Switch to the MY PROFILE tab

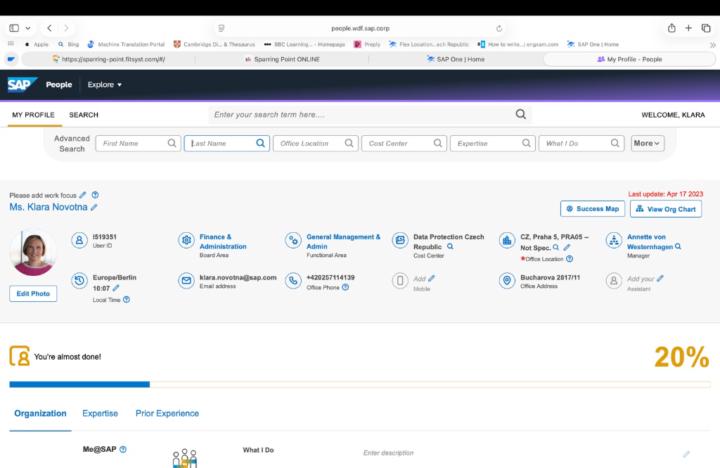point(33,115)
